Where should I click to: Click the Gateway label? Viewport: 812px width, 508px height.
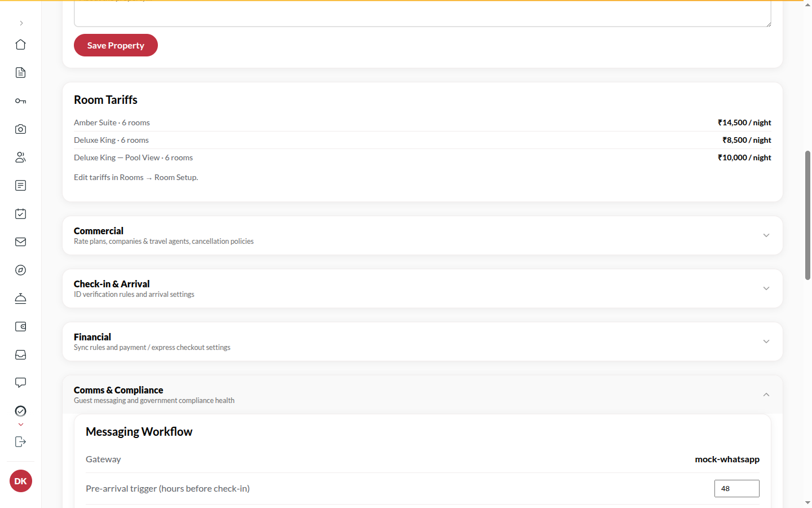coord(103,459)
